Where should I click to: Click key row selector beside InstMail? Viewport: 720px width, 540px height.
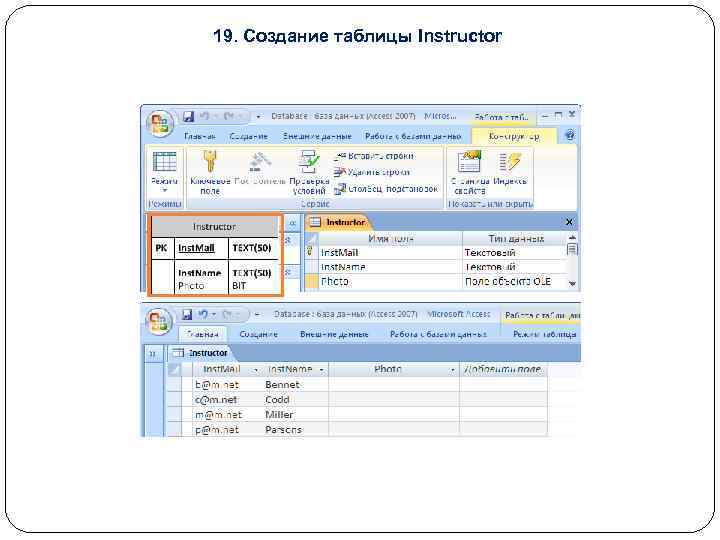click(311, 252)
